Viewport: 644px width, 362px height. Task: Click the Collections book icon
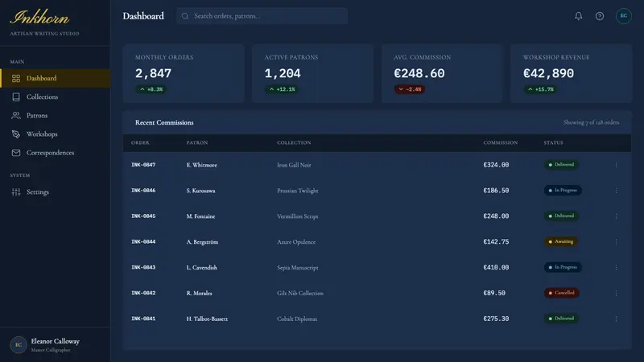pos(16,97)
